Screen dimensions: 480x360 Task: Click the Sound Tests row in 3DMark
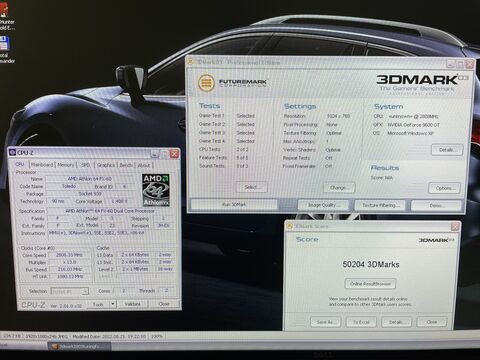[x=224, y=166]
